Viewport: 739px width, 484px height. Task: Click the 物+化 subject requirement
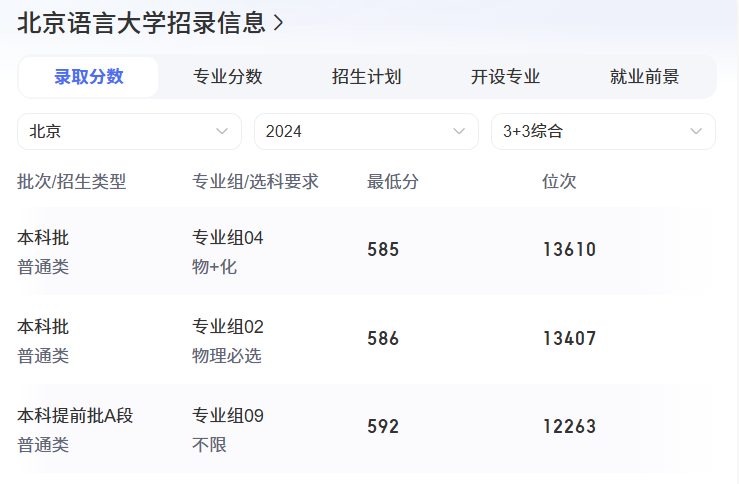coord(214,267)
